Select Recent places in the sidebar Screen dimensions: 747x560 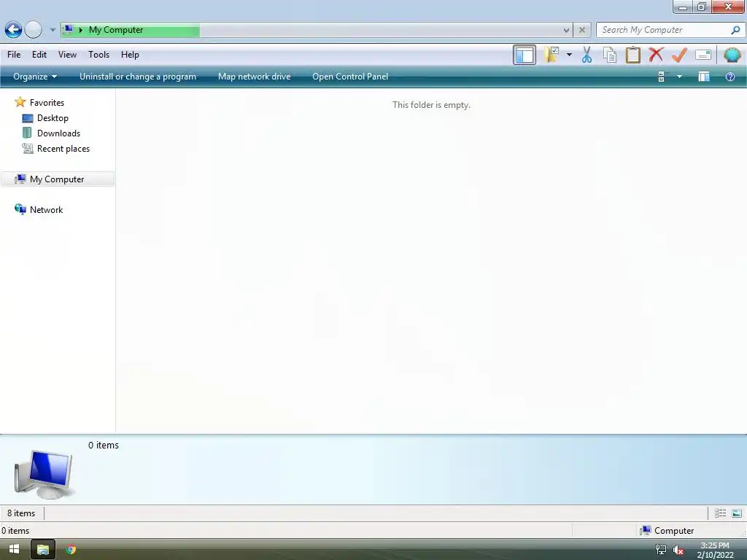[x=63, y=149]
